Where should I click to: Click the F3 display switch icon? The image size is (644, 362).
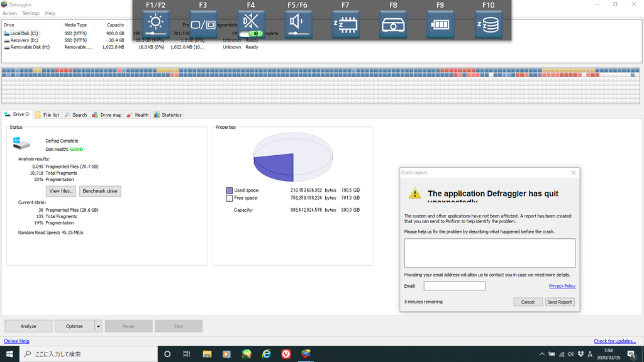203,25
